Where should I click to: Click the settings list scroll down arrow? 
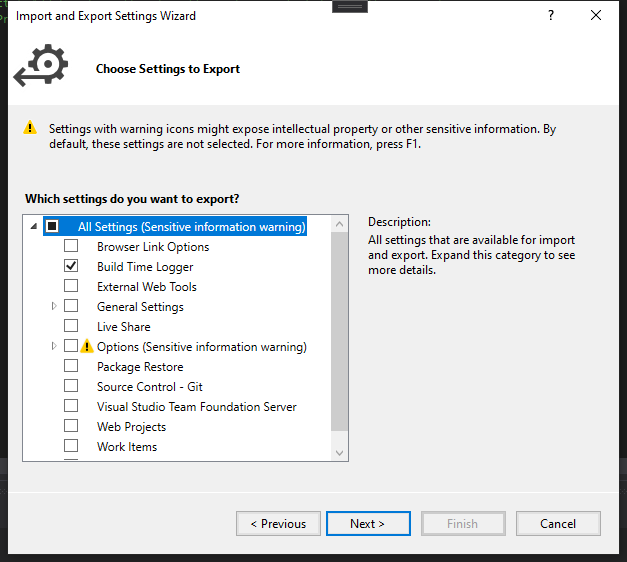pyautogui.click(x=339, y=453)
